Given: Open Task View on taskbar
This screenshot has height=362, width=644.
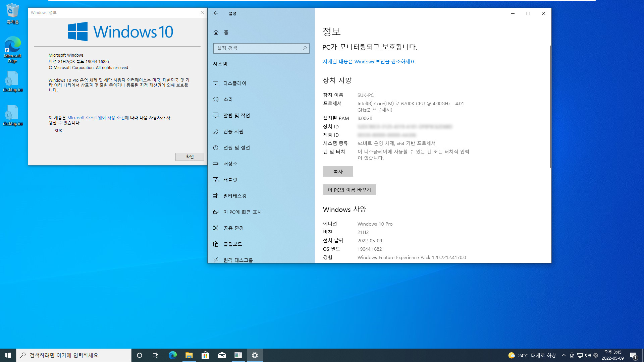Looking at the screenshot, I should (156, 355).
